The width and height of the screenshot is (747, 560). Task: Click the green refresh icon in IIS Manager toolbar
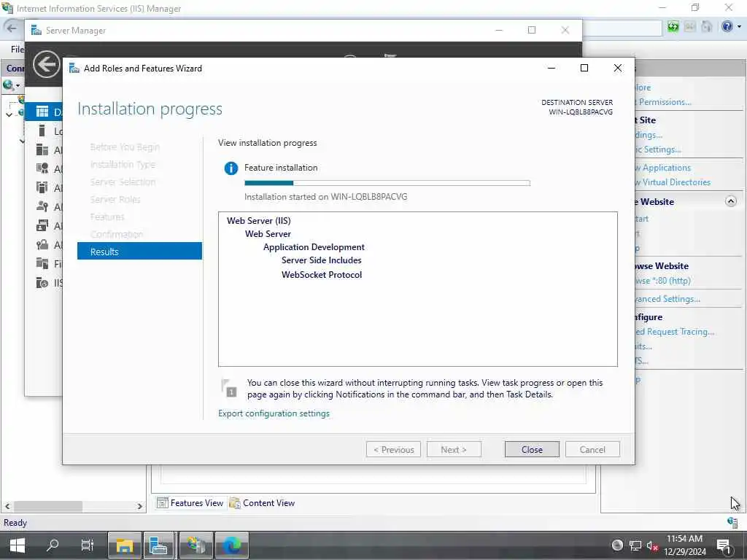coord(673,27)
